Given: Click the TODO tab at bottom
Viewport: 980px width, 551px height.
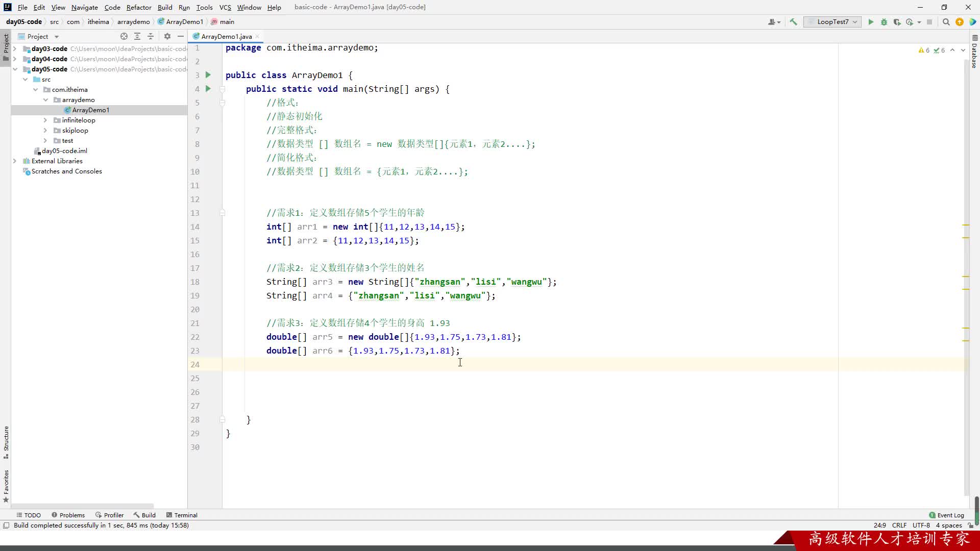Looking at the screenshot, I should [x=32, y=515].
